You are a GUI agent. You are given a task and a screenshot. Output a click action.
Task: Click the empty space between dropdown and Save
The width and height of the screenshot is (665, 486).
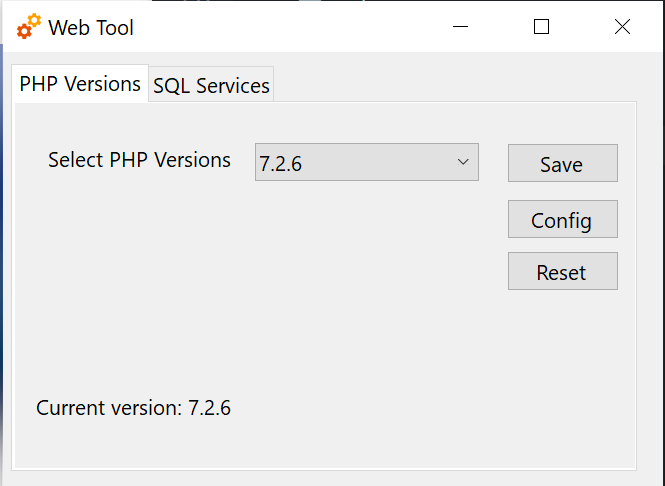pos(493,163)
